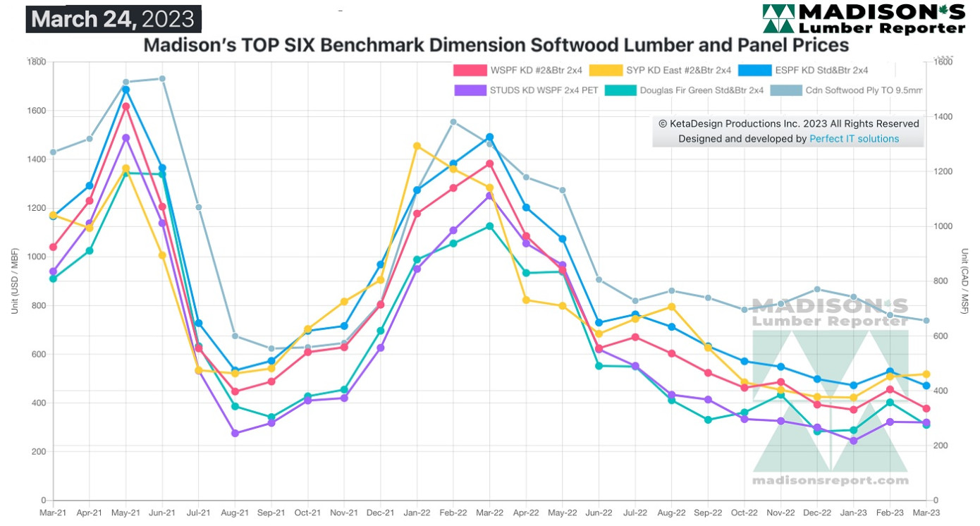Click the purple STUDS data point at Jan-23
This screenshot has height=526, width=980.
(854, 441)
